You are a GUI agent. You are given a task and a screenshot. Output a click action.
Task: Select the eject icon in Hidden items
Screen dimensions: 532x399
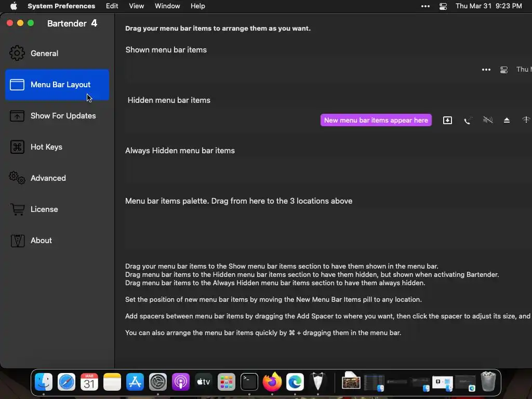507,120
